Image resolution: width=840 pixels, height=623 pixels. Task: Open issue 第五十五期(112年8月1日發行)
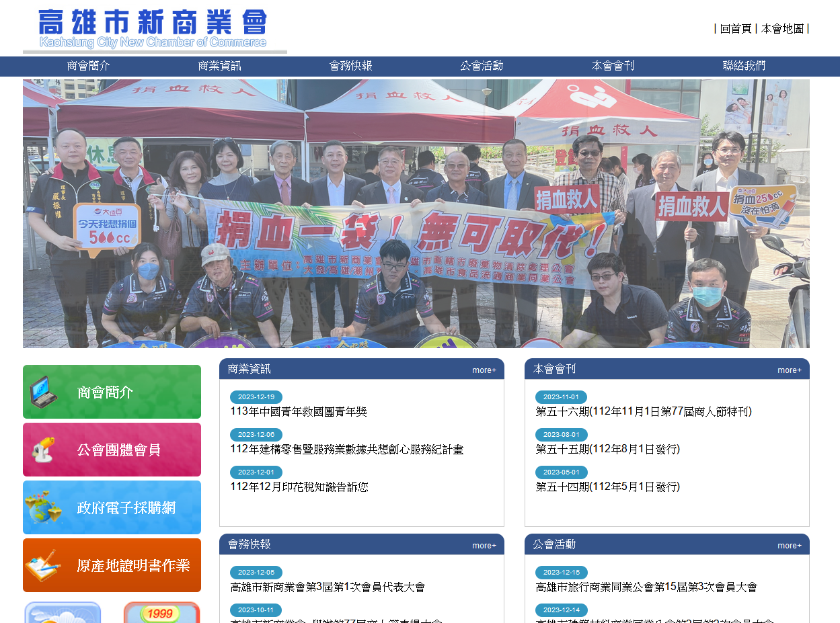(x=607, y=449)
